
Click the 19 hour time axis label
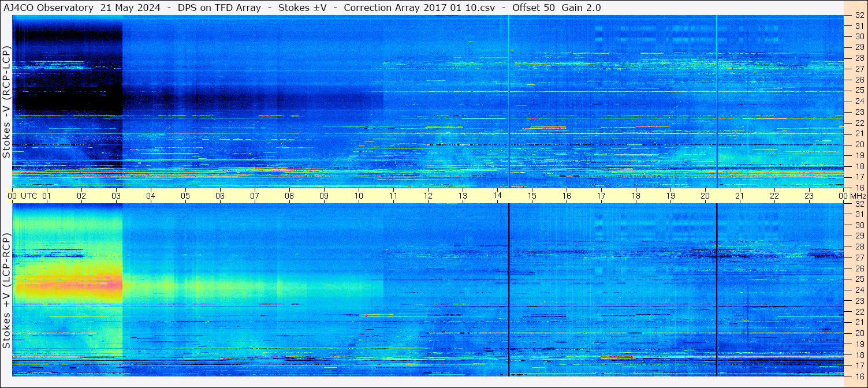pyautogui.click(x=670, y=196)
